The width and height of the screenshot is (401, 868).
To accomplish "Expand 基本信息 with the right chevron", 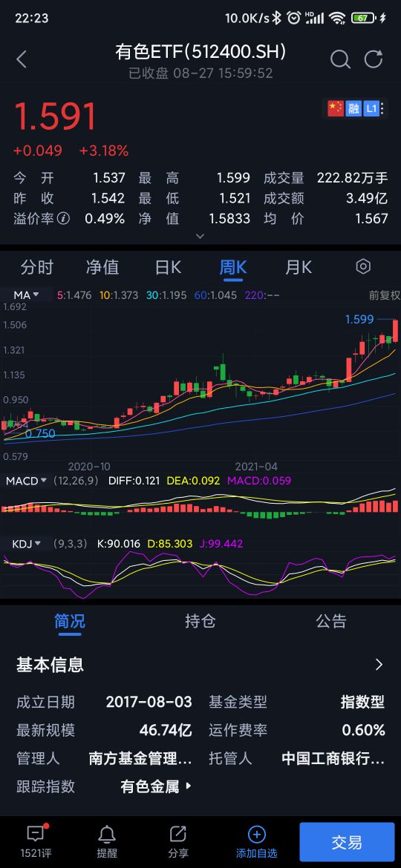I will [379, 664].
